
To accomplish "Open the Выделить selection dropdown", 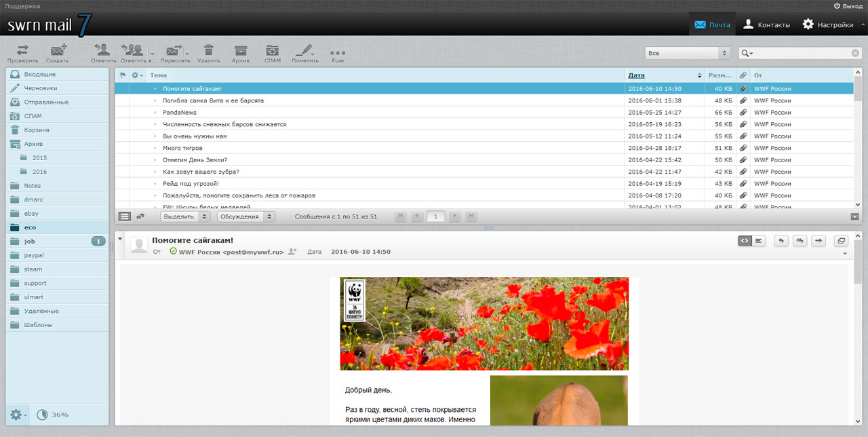I will (x=186, y=216).
